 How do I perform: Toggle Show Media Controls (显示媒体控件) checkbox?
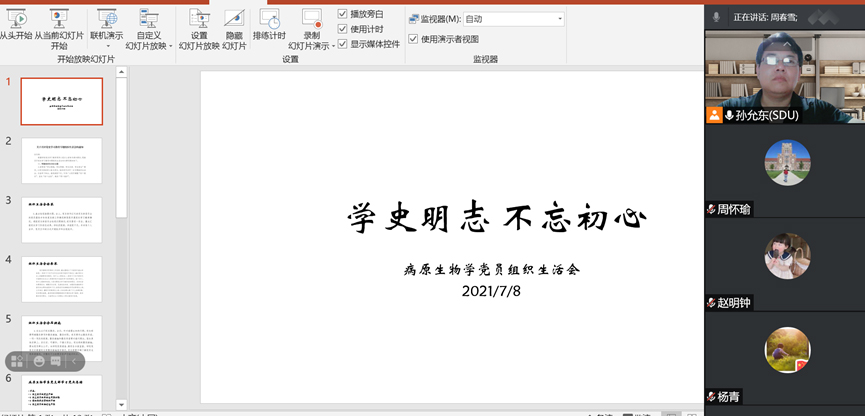pos(343,44)
